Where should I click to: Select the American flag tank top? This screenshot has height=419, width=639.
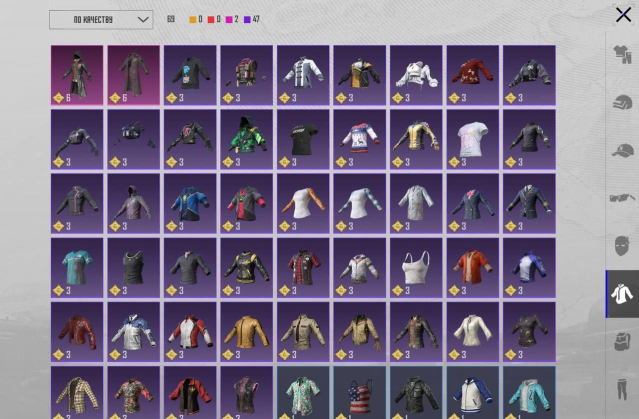click(x=359, y=393)
